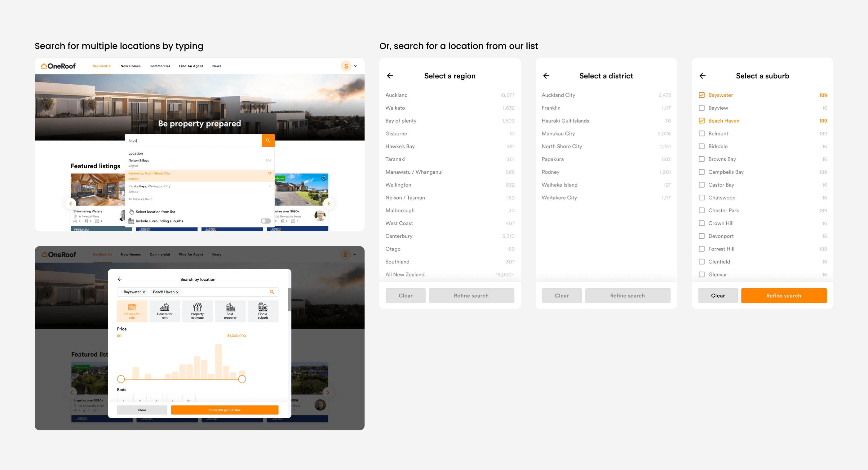
Task: Select North Shore City district
Action: (x=606, y=146)
